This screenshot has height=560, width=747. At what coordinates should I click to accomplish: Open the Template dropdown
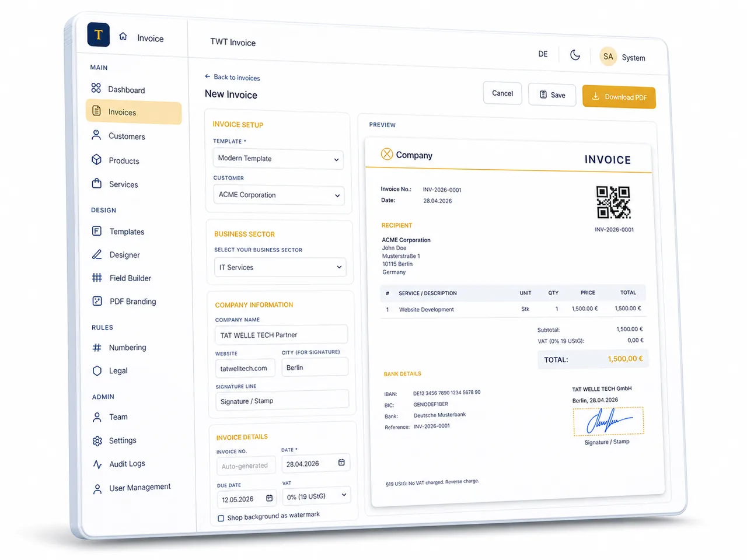[x=278, y=159]
